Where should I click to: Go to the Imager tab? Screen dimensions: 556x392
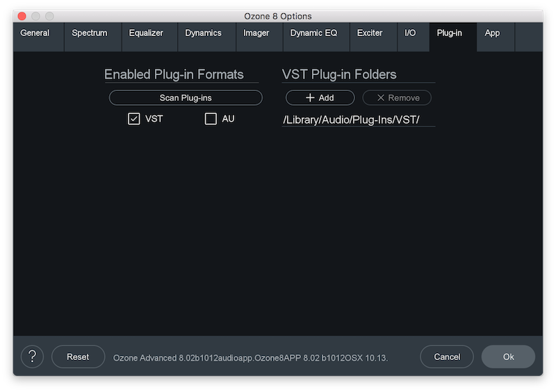[259, 37]
